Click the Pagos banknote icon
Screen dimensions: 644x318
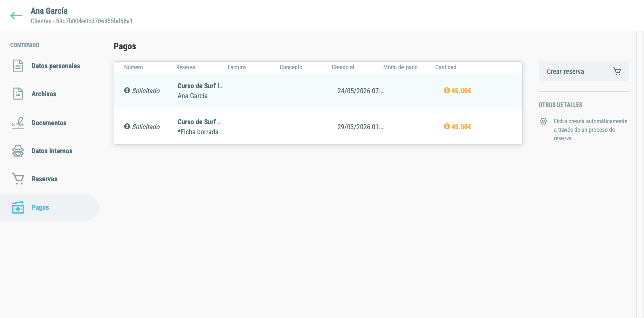tap(18, 207)
